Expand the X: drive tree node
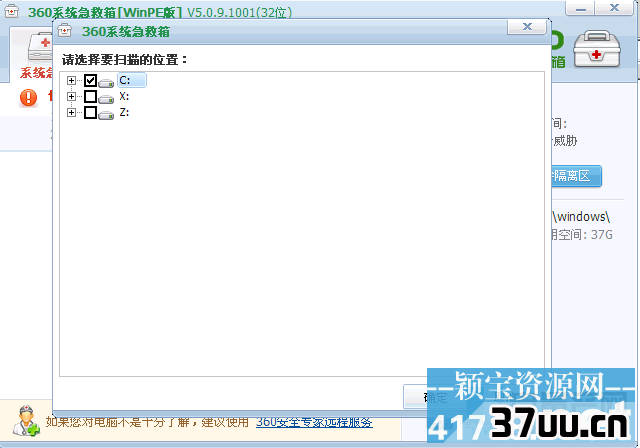640x448 pixels. [71, 97]
